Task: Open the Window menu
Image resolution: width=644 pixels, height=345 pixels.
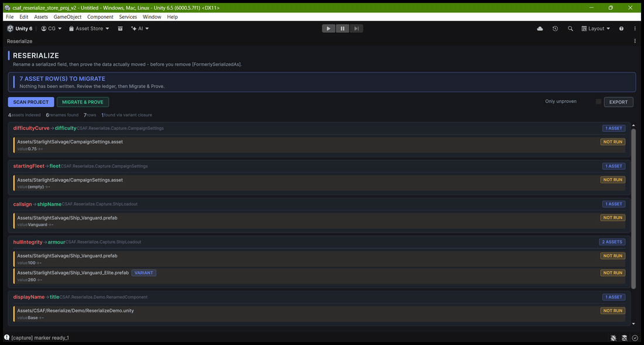Action: [152, 17]
